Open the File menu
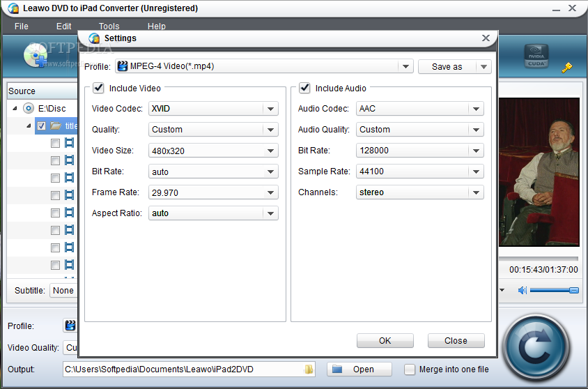The height and width of the screenshot is (389, 588). coord(22,26)
